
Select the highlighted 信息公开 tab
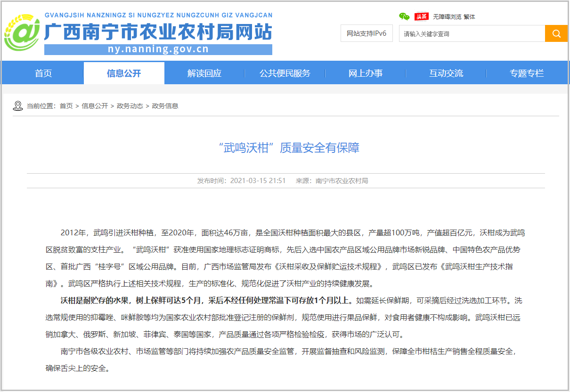click(x=123, y=73)
